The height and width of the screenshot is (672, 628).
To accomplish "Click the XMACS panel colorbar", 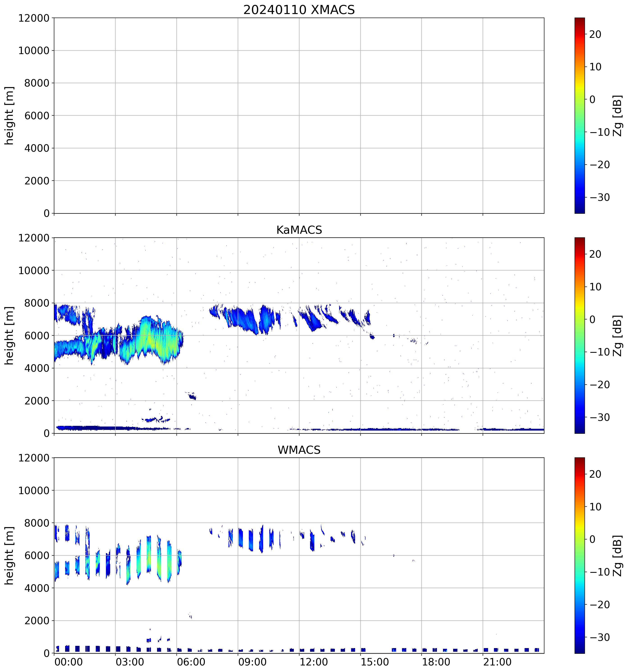I will click(x=579, y=115).
